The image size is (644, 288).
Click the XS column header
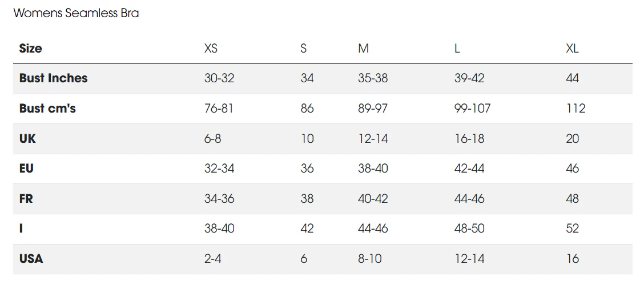coord(211,49)
